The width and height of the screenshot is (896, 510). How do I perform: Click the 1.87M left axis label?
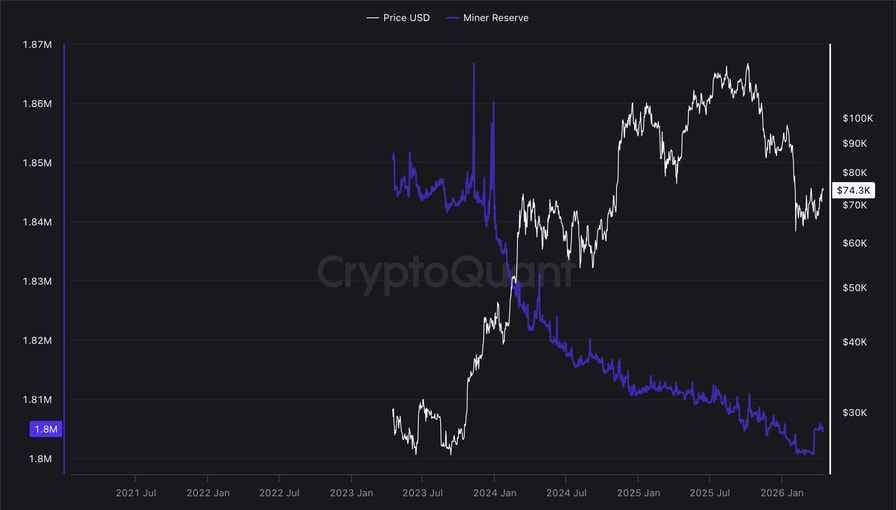(x=36, y=45)
